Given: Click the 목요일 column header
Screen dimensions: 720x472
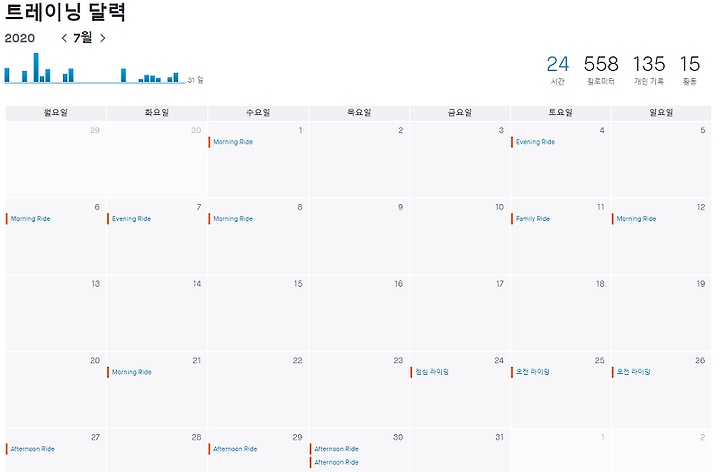Looking at the screenshot, I should click(359, 112).
